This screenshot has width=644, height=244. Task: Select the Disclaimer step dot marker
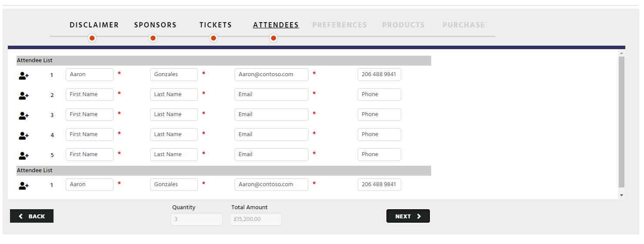92,38
